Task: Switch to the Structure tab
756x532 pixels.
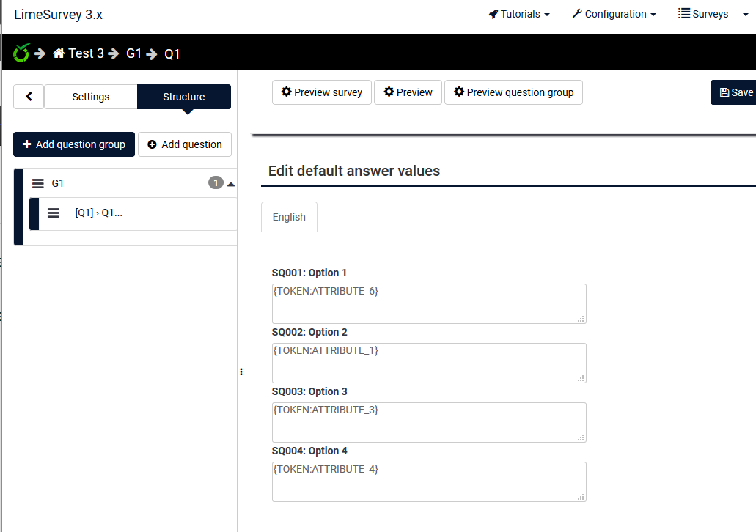Action: click(184, 97)
